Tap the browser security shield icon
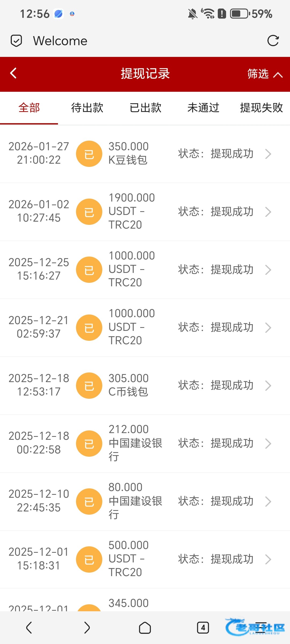Viewport: 290px width, 644px height. point(16,41)
